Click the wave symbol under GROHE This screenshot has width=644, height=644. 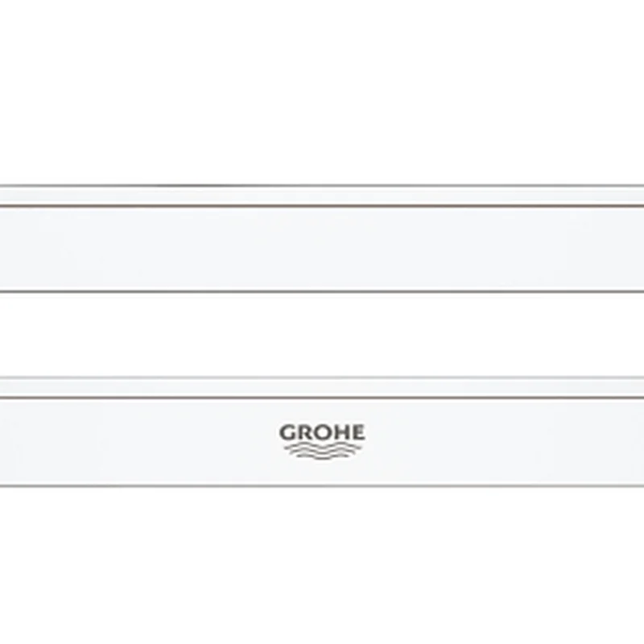pos(322,451)
